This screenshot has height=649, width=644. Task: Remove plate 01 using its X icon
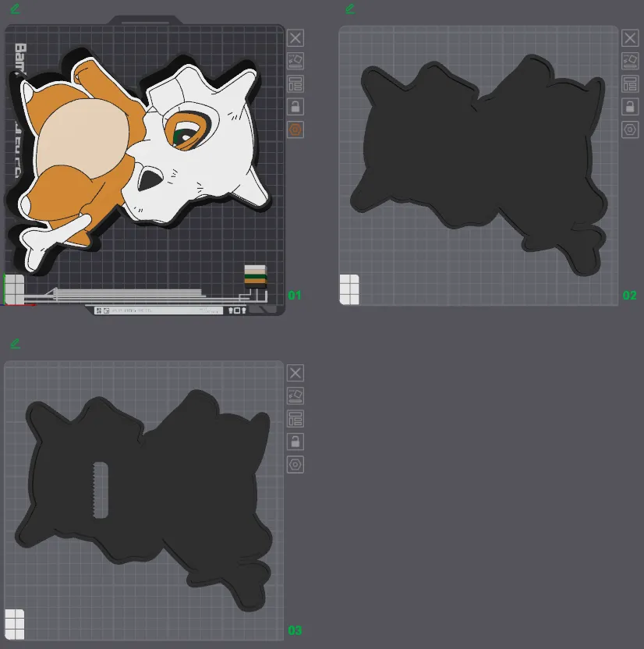[295, 38]
